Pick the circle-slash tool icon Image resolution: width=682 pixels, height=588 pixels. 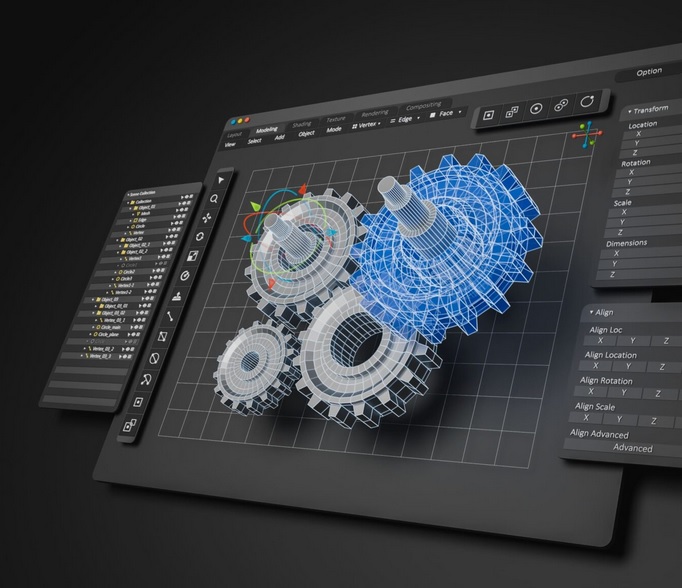[154, 357]
